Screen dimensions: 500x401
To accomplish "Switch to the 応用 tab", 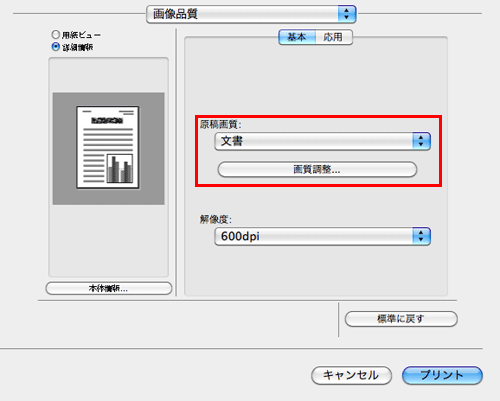I will tap(334, 37).
